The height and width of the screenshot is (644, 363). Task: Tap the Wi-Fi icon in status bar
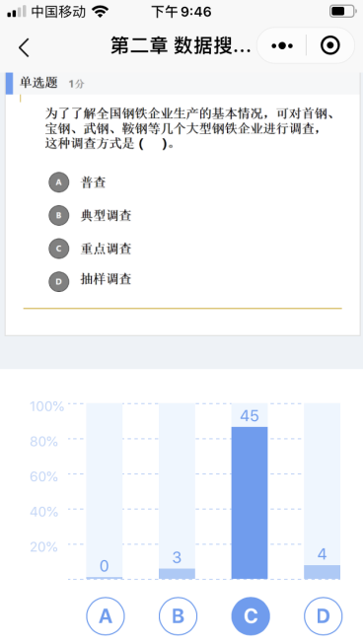point(100,11)
